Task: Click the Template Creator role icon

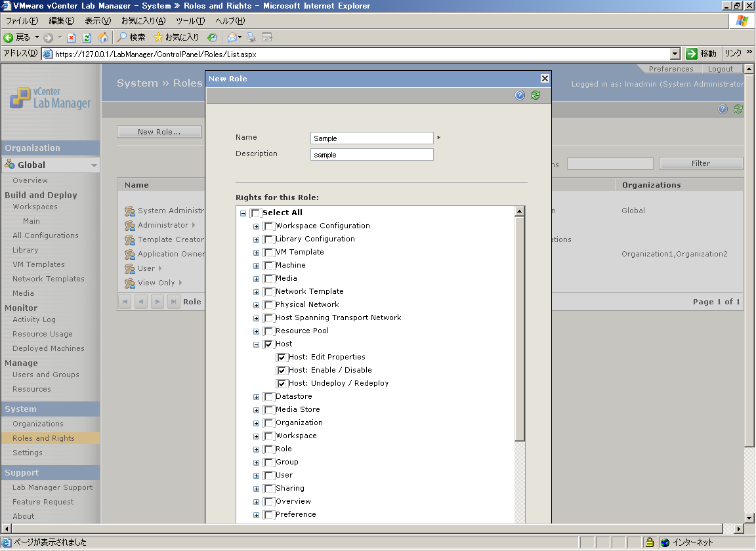Action: (x=130, y=240)
